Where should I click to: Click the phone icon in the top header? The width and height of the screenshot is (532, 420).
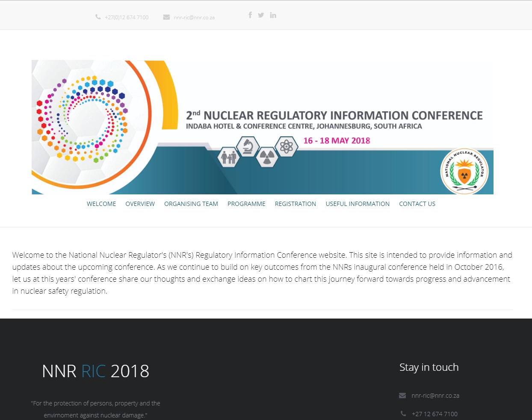click(98, 16)
